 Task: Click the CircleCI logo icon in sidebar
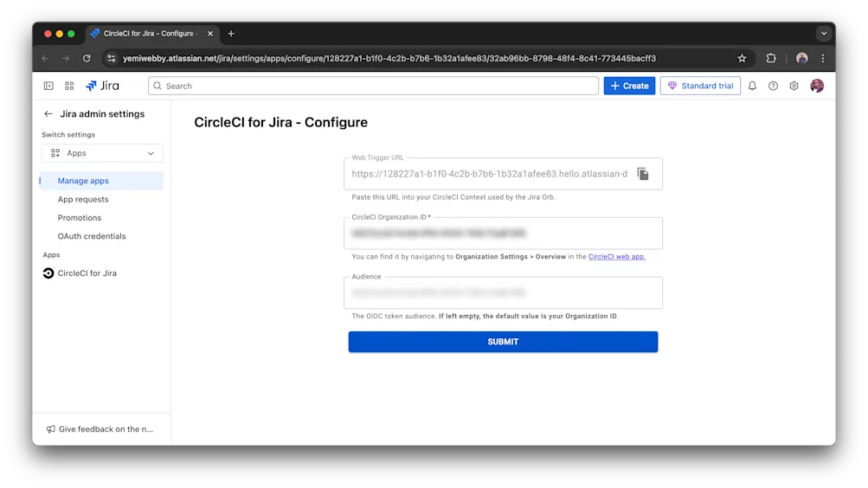coord(48,273)
